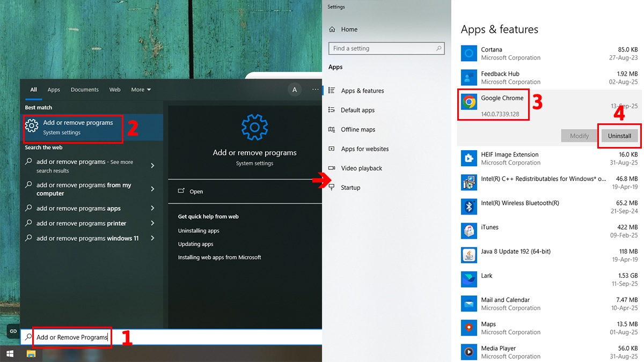Expand 'add or remove programs windows 11' chevron
Screen dimensions: 644x362
click(152, 238)
